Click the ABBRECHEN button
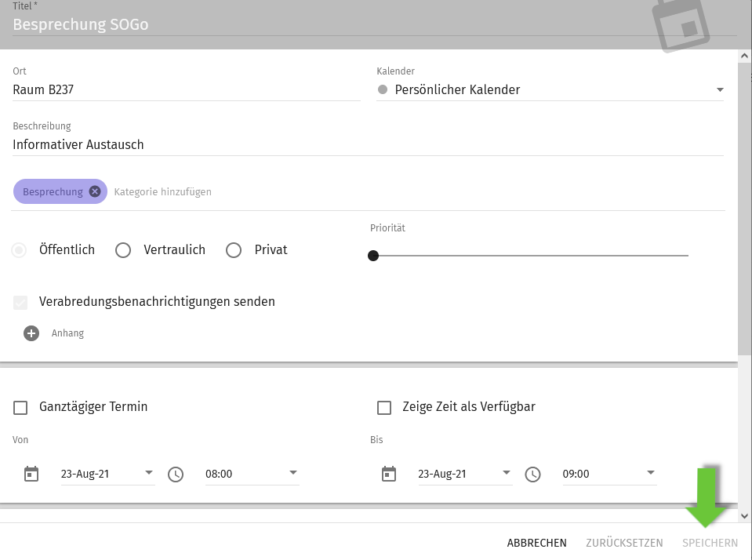752x560 pixels. (536, 543)
